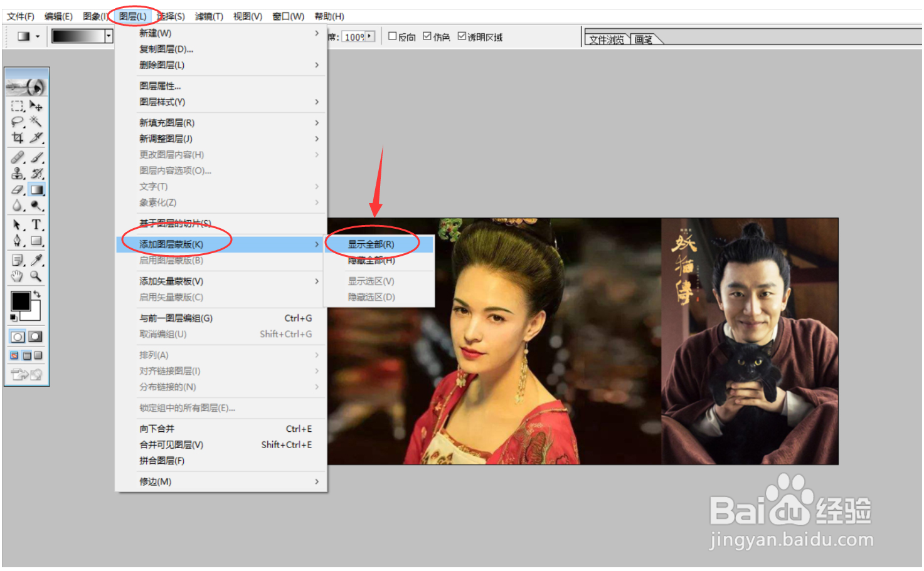Open the 文件(F) menu
This screenshot has height=571, width=924.
[21, 16]
